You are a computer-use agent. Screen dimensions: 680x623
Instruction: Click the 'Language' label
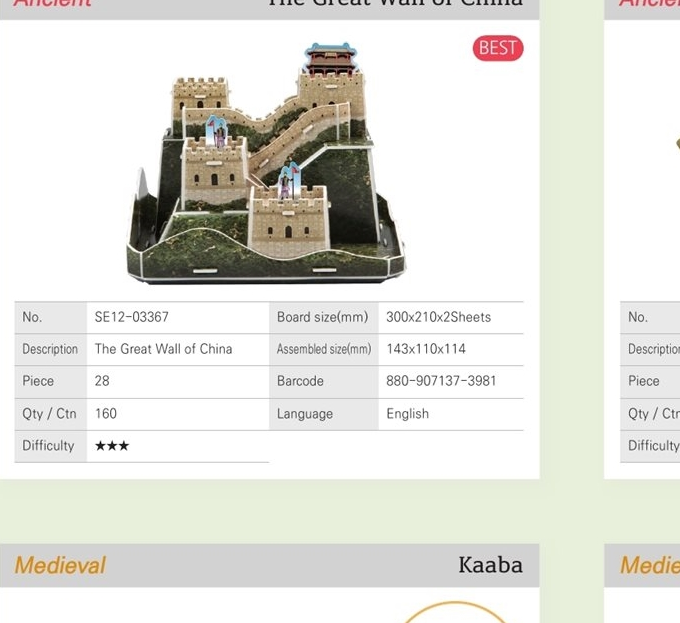[x=305, y=414]
